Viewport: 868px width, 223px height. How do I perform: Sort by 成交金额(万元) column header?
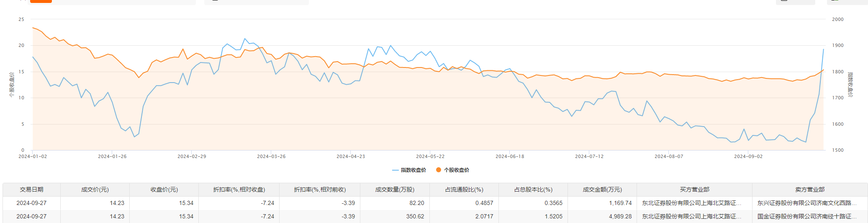click(x=602, y=189)
